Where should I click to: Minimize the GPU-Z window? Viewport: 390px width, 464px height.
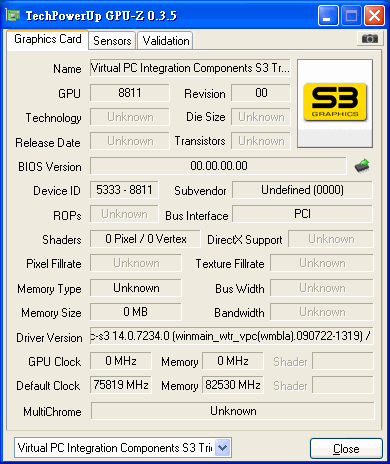coord(328,16)
